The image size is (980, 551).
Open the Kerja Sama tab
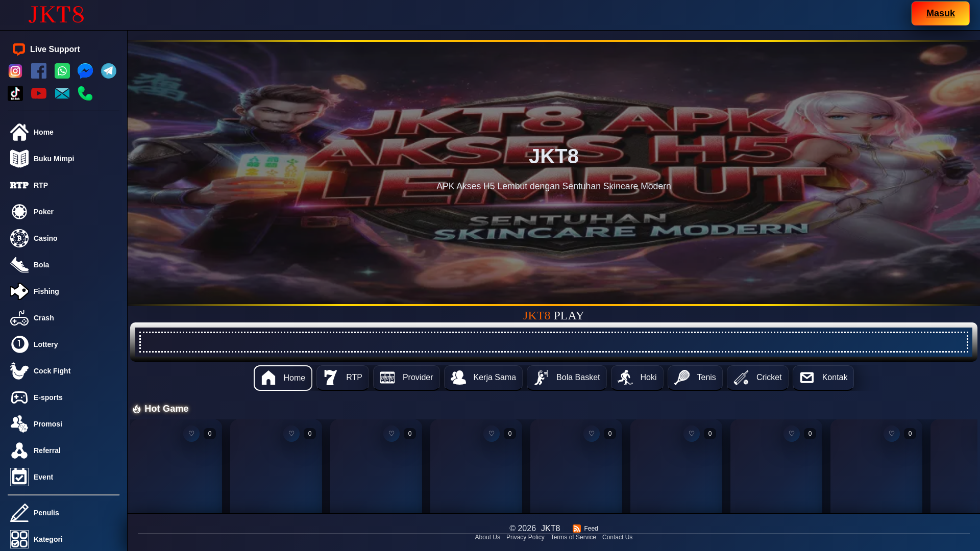coord(483,378)
